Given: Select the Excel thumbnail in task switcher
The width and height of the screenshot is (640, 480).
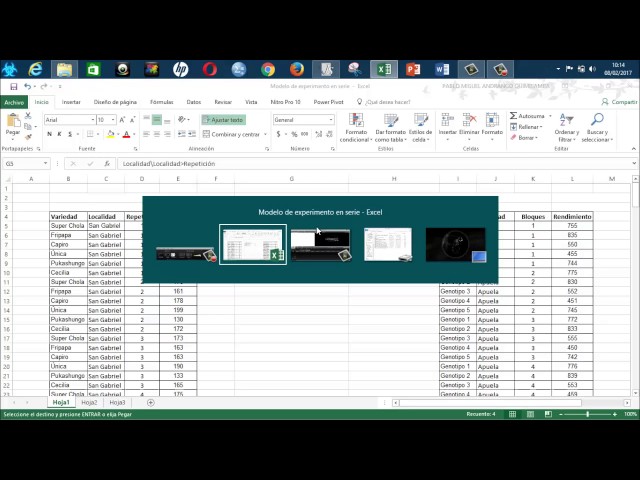Looking at the screenshot, I should (253, 244).
